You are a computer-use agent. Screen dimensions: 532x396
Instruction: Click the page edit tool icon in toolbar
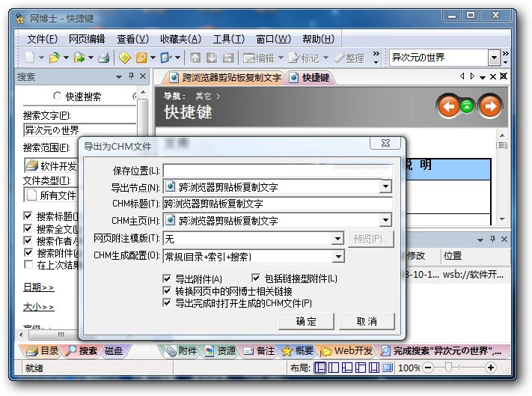(166, 58)
